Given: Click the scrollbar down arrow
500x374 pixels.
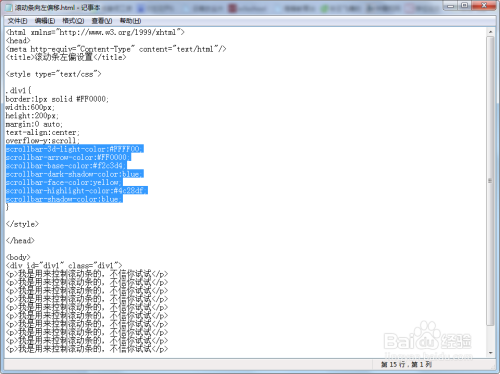Looking at the screenshot, I should tap(490, 353).
